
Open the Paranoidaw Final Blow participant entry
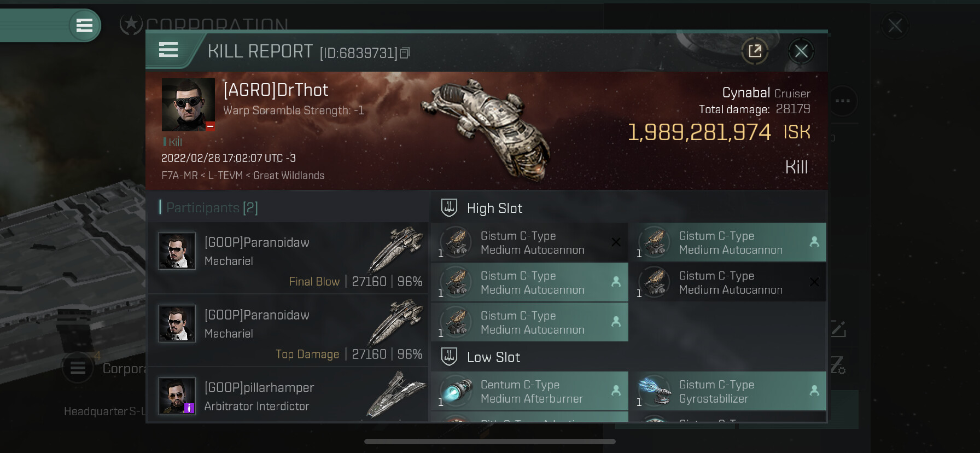click(288, 258)
